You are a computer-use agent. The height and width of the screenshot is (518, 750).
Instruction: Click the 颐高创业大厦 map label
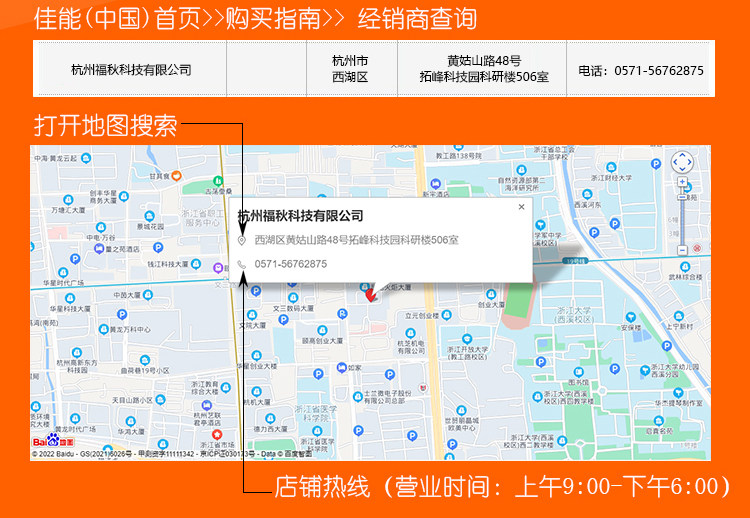[x=322, y=341]
